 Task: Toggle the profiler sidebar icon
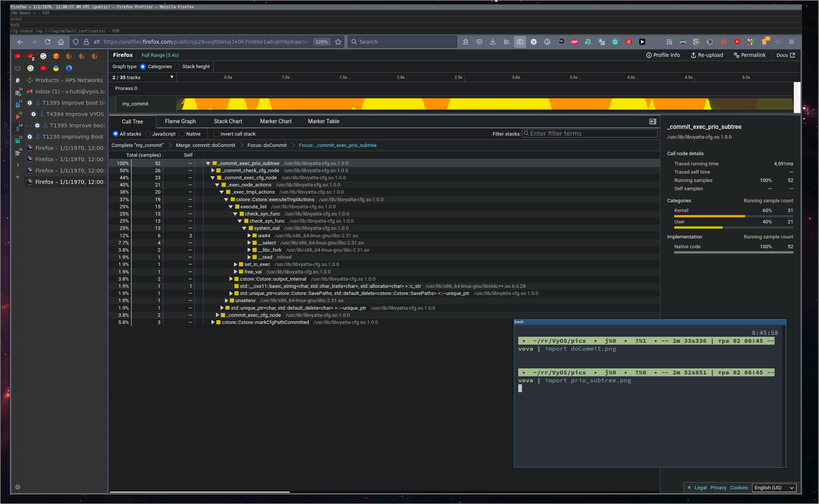[653, 121]
